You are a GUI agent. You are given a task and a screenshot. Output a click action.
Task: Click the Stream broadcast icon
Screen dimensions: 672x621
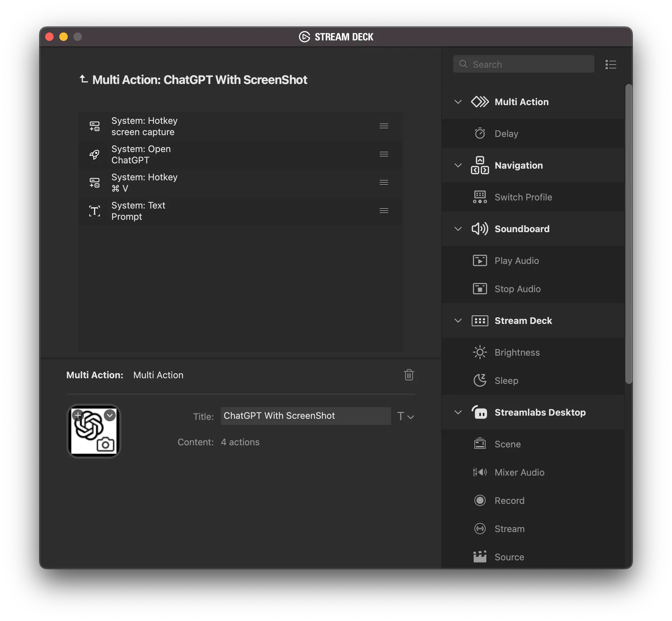[480, 529]
